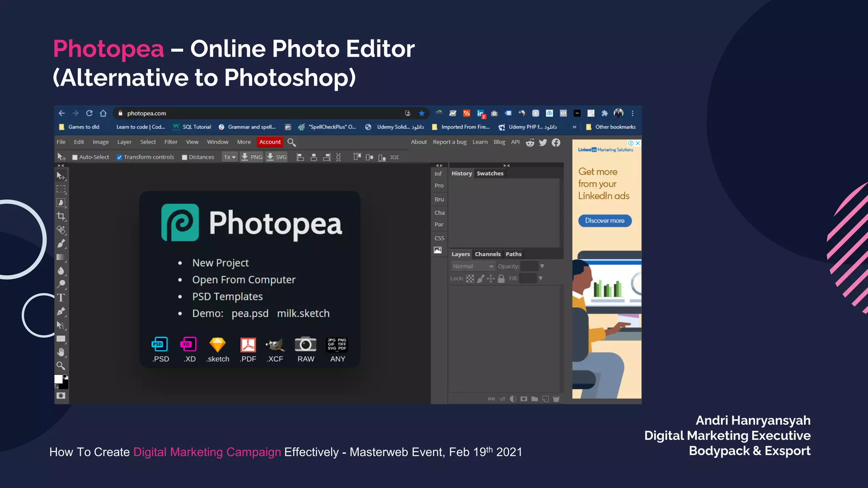Open the File menu

[61, 142]
